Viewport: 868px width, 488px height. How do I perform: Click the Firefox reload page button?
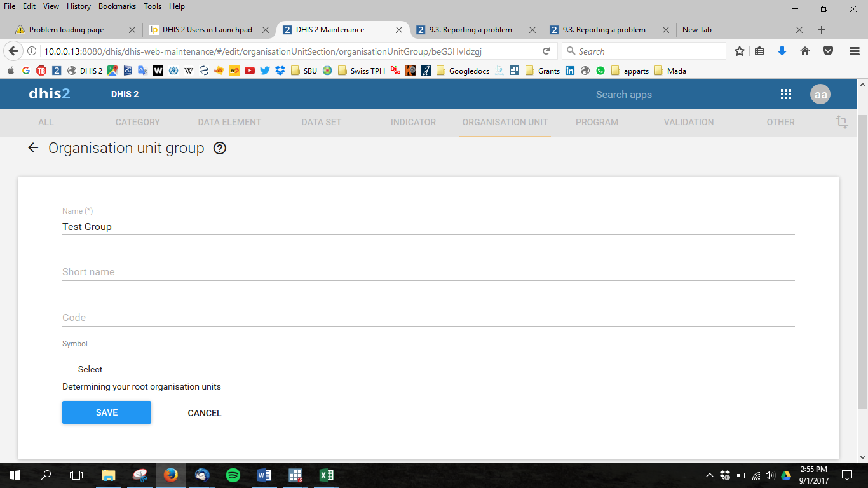pos(546,51)
